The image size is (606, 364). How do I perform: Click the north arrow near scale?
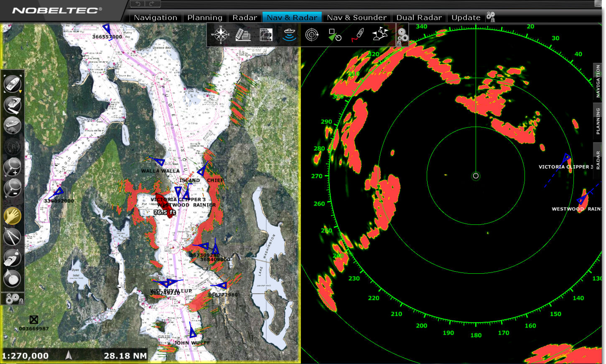point(69,355)
